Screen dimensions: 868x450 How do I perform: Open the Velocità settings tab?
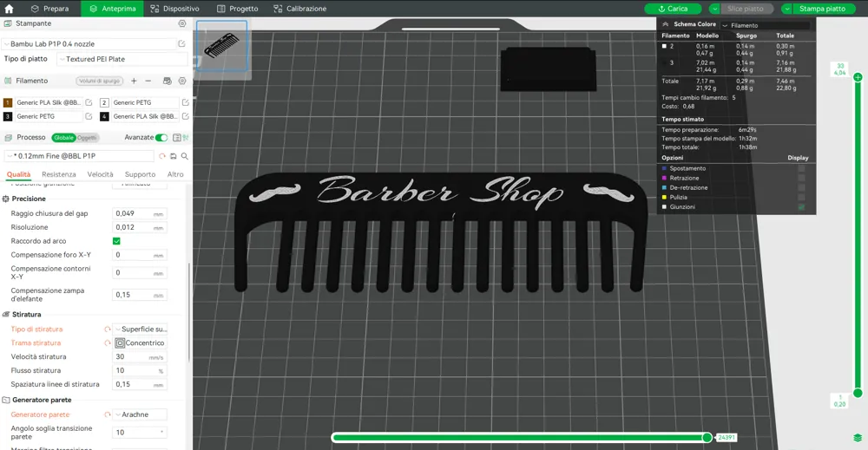(x=100, y=174)
